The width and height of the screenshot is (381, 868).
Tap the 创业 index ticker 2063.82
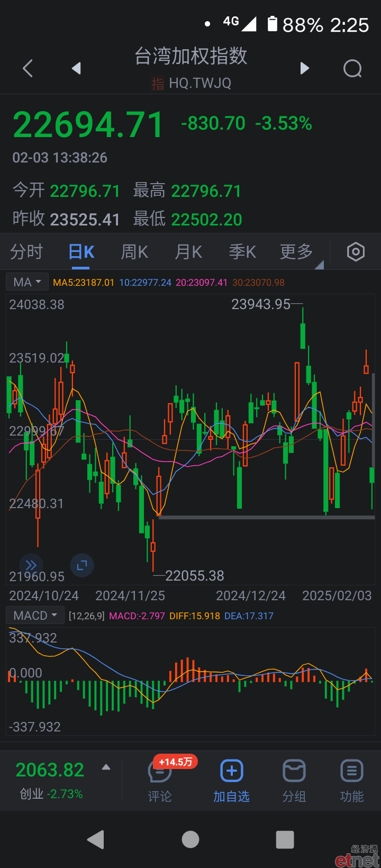click(50, 770)
